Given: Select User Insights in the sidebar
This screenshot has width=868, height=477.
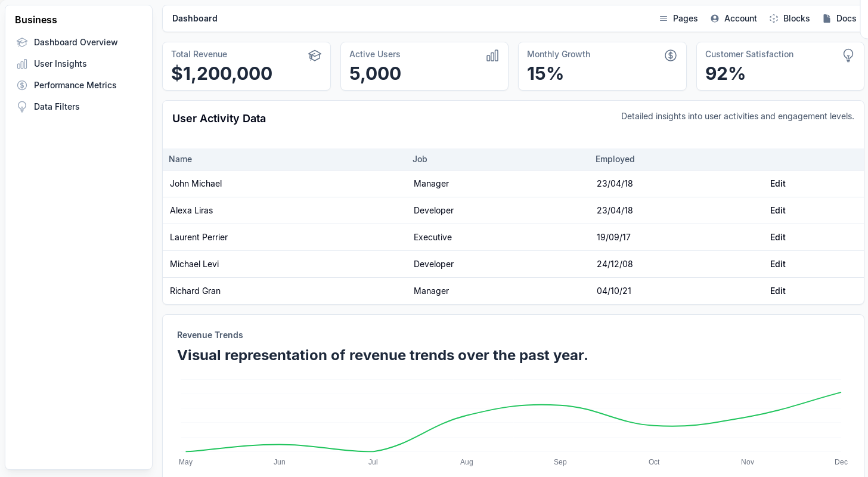Looking at the screenshot, I should (x=60, y=64).
